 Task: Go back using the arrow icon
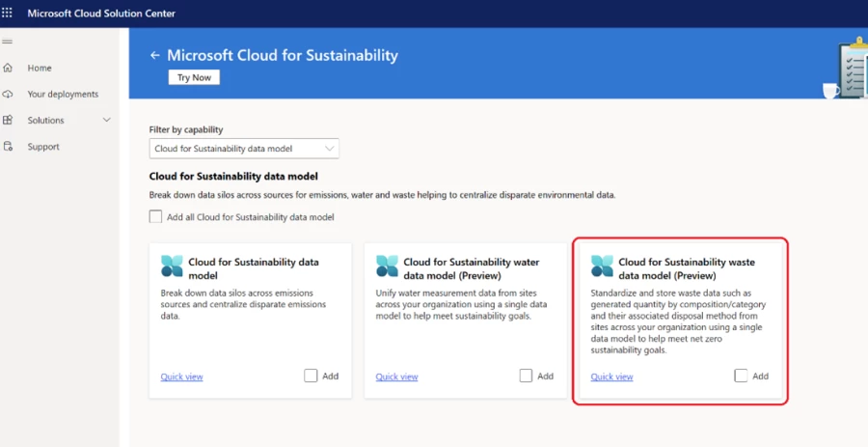[154, 56]
